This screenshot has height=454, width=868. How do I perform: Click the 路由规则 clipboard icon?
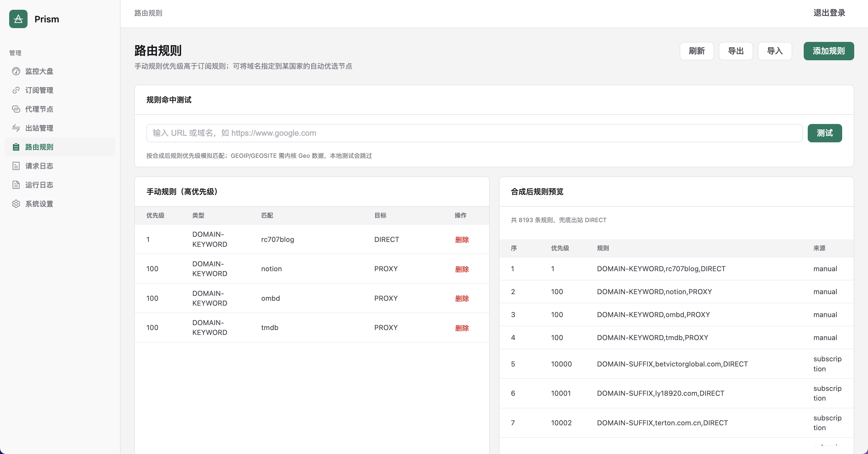(x=16, y=147)
